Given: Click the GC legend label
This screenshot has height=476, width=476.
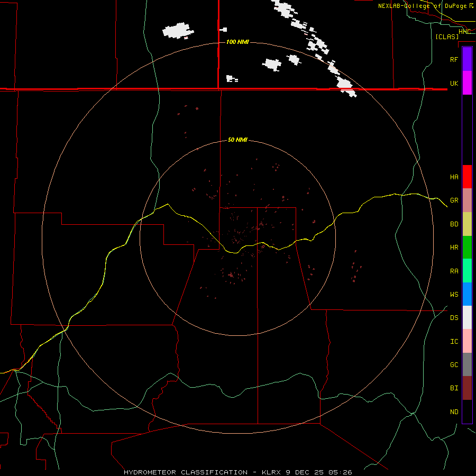Looking at the screenshot, I should (454, 365).
